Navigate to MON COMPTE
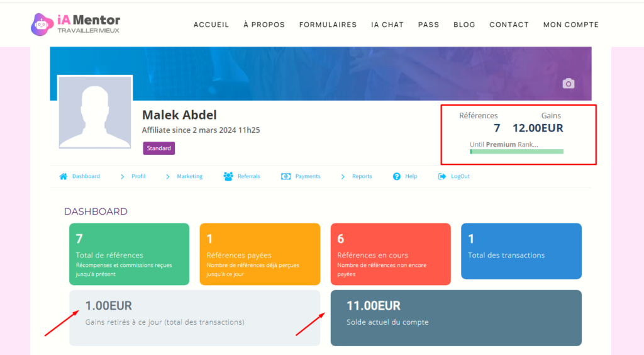Screen dimensions: 644x355 click(x=571, y=25)
